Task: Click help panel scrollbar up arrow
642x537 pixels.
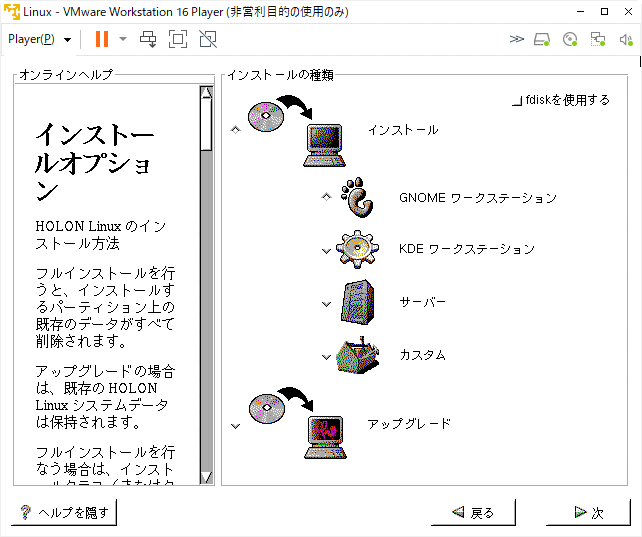Action: (x=206, y=93)
